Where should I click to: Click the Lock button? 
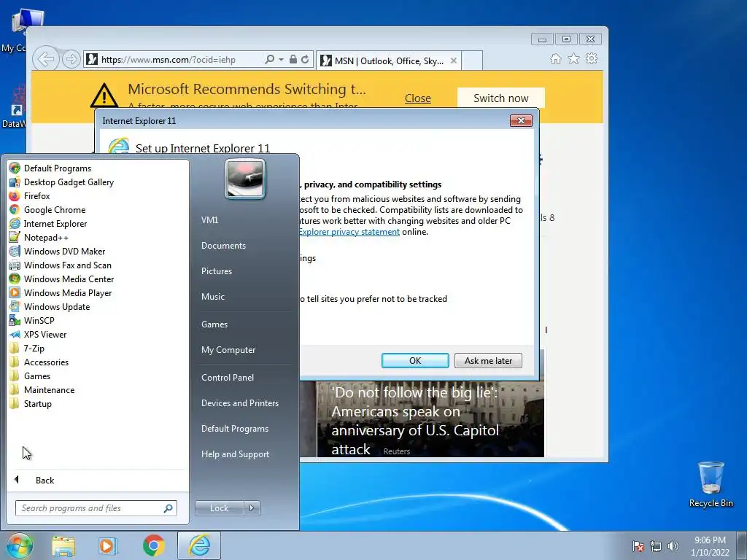219,508
